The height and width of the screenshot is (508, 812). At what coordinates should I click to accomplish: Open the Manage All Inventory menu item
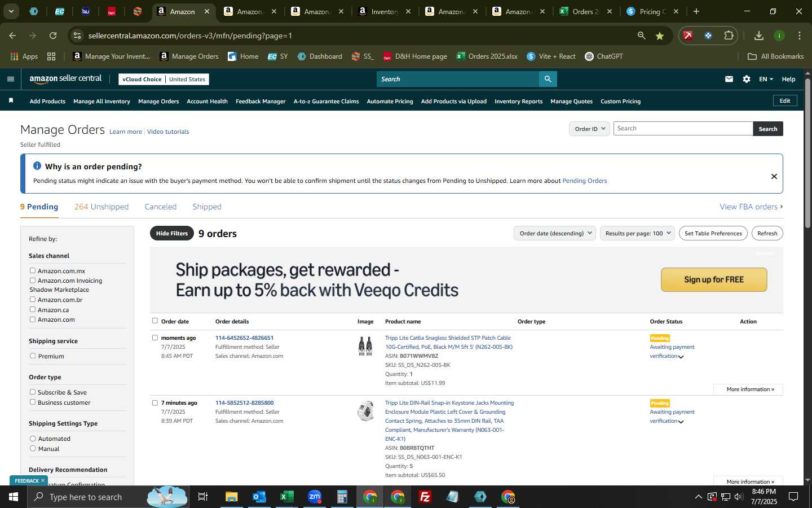pos(101,102)
